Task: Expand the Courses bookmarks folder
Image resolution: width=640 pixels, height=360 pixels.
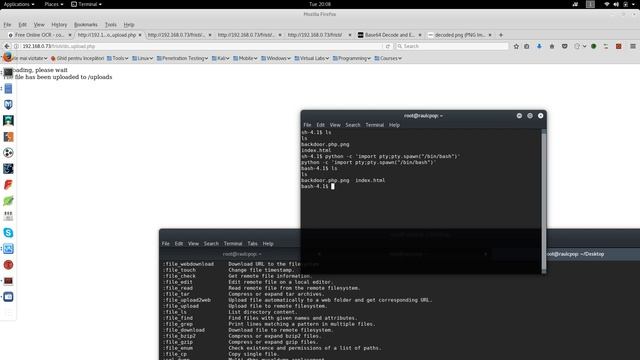Action: (x=388, y=58)
